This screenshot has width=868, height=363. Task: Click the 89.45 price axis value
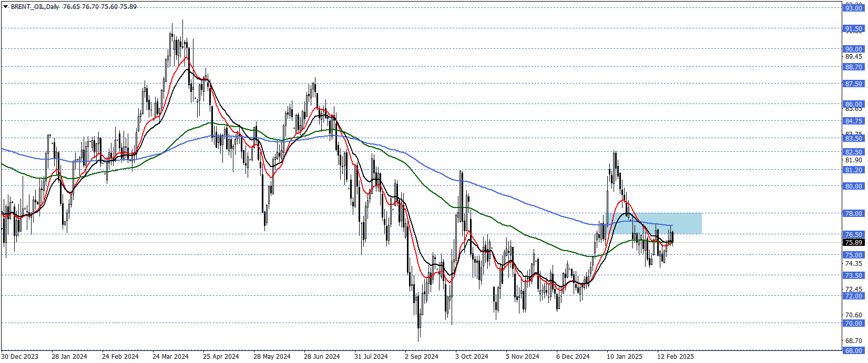pyautogui.click(x=854, y=56)
